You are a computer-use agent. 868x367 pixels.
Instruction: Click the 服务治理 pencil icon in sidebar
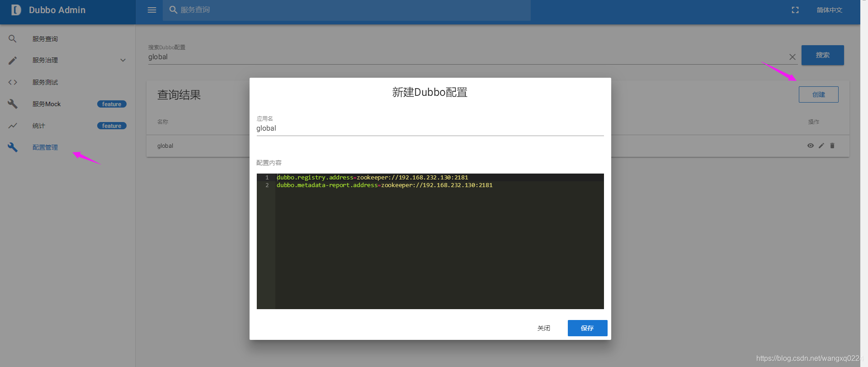(x=13, y=60)
